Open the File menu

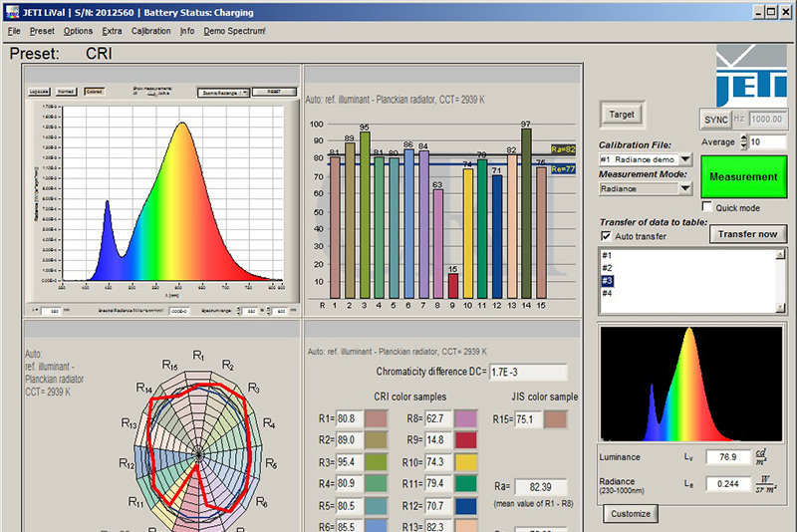(x=14, y=31)
